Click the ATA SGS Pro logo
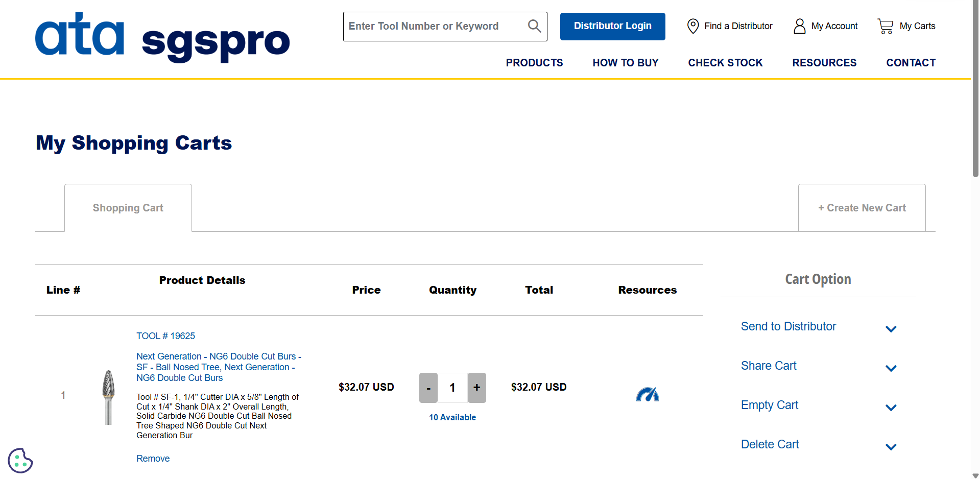Screen dimensions: 980x479 tap(162, 38)
